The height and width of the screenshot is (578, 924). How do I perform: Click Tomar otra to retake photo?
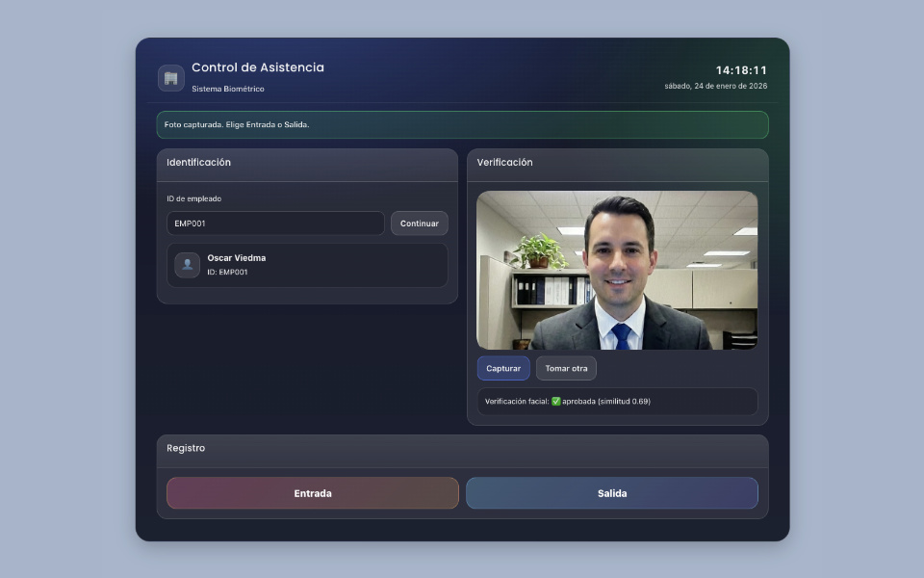click(566, 369)
